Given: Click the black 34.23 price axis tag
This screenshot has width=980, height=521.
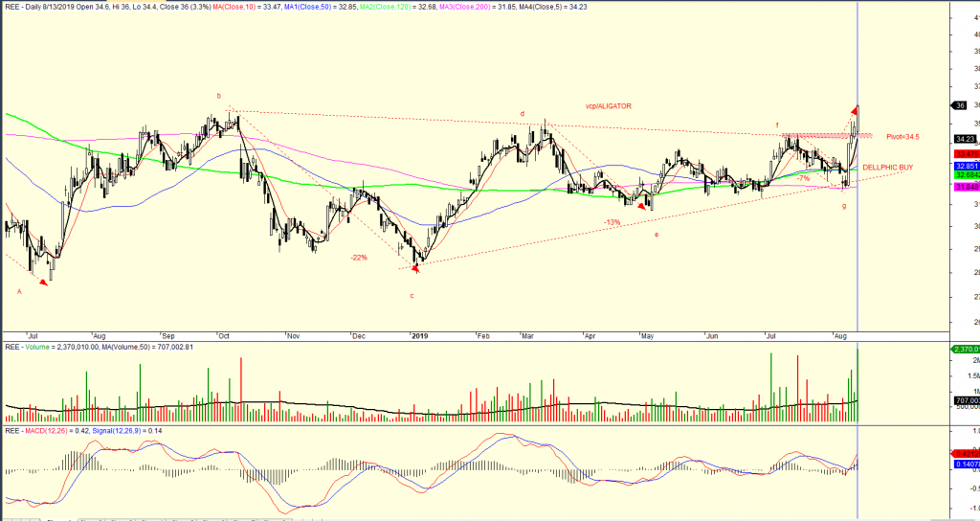Looking at the screenshot, I should pyautogui.click(x=963, y=139).
